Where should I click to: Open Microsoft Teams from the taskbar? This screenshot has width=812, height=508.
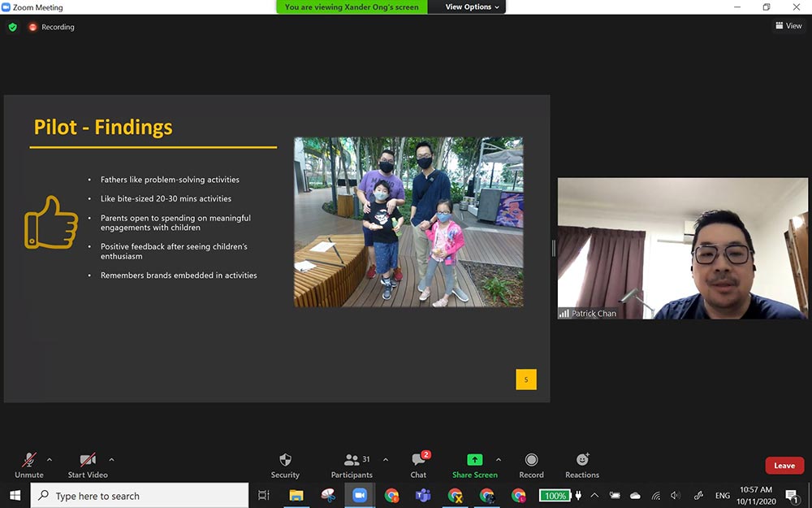[423, 495]
